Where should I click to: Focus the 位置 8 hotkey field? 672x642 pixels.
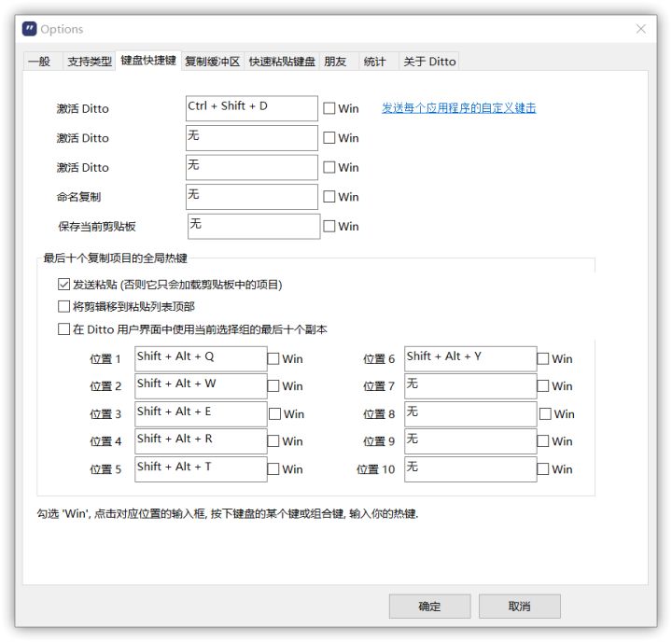470,414
